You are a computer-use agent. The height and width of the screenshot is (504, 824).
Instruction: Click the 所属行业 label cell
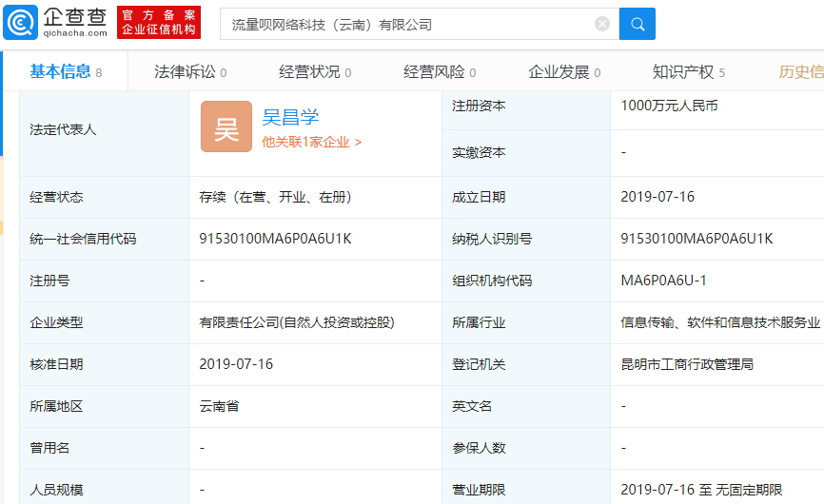click(526, 323)
